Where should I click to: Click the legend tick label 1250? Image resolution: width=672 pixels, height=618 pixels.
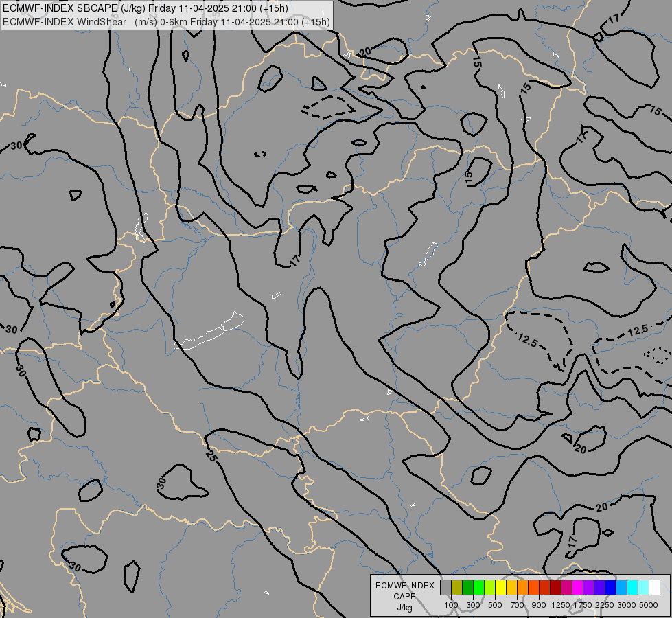tap(561, 605)
